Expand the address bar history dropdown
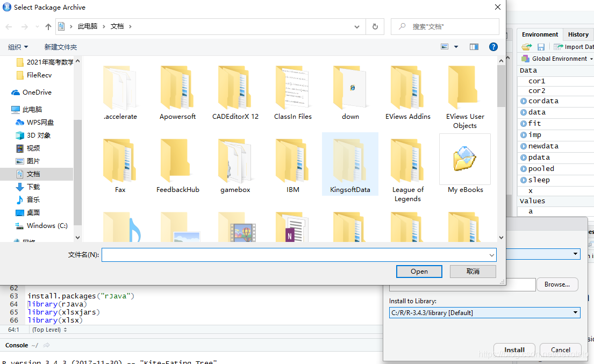Image resolution: width=594 pixels, height=364 pixels. pos(357,26)
